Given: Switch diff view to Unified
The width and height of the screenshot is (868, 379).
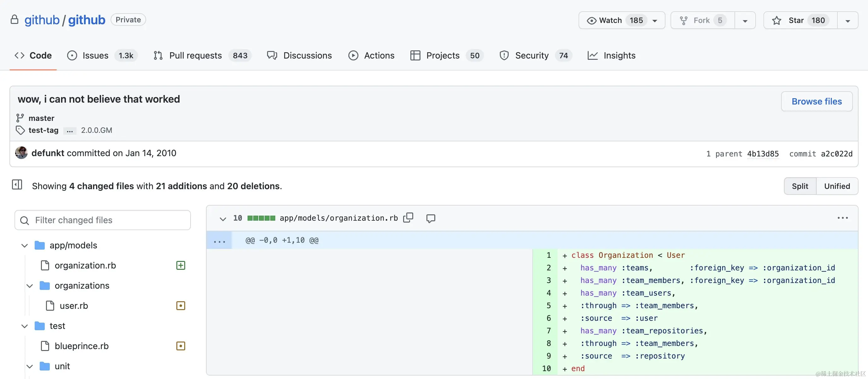Looking at the screenshot, I should [x=837, y=186].
